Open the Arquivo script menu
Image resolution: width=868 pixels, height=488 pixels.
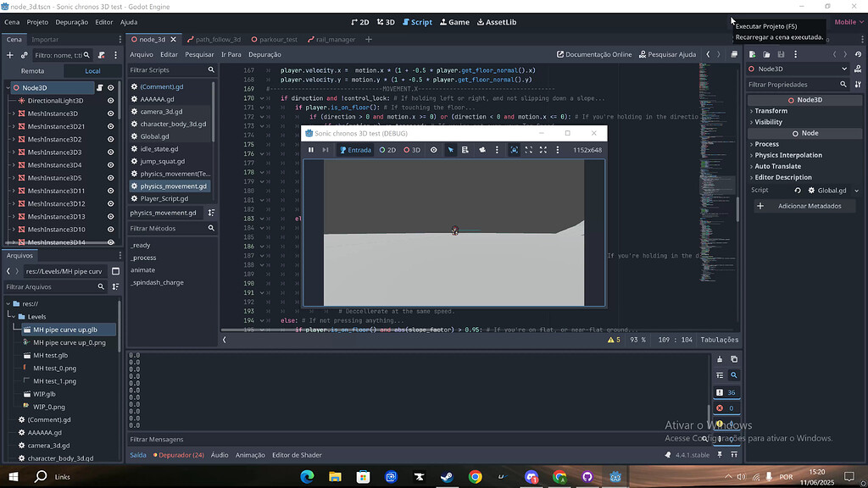point(142,54)
